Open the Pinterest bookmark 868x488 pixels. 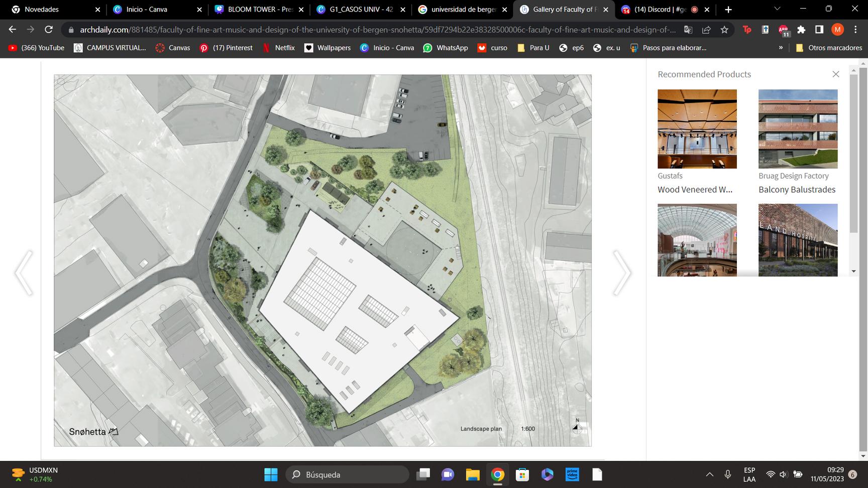(x=226, y=48)
